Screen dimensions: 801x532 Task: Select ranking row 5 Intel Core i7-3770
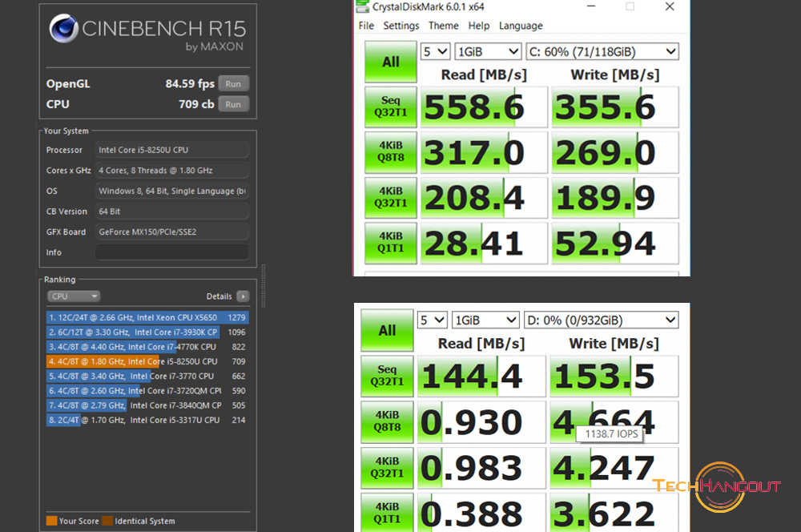147,376
